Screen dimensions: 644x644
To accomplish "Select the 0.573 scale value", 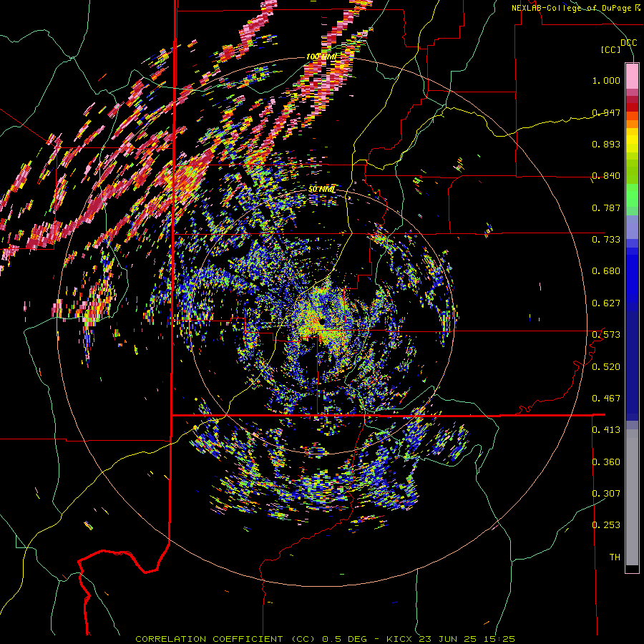I will click(x=606, y=335).
